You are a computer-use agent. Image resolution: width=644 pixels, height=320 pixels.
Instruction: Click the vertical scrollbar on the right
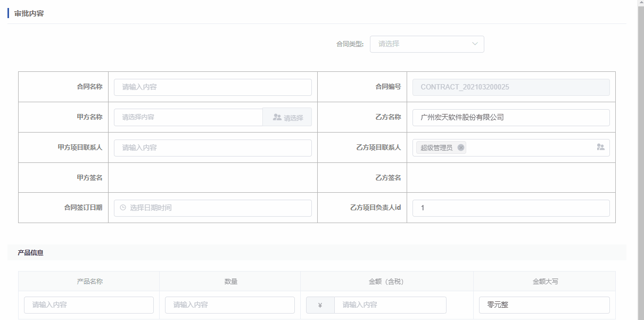pyautogui.click(x=640, y=160)
